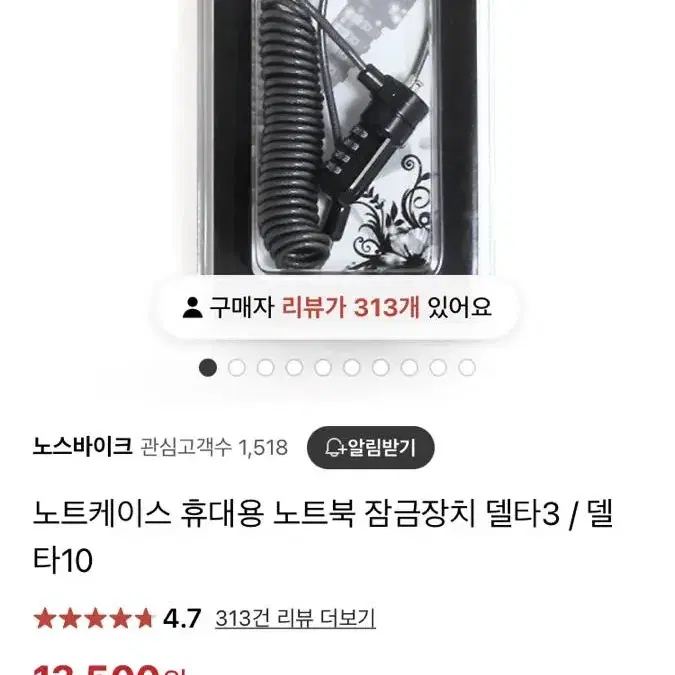Tap the buyer reviews 313개 banner
Image resolution: width=675 pixels, height=675 pixels.
point(337,308)
